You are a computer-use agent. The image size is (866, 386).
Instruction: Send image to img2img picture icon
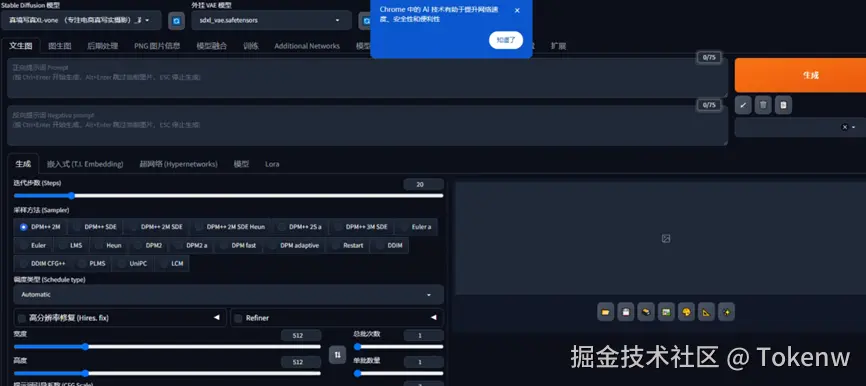pos(666,312)
